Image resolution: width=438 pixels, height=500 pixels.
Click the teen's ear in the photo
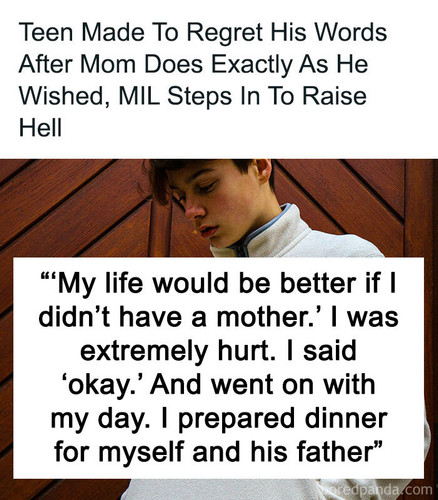(264, 171)
